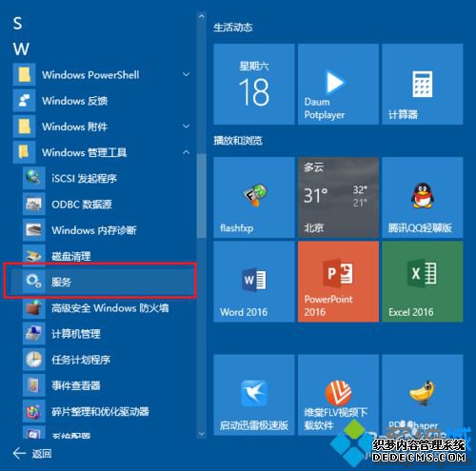This screenshot has width=476, height=471.
Task: Open the PowerPoint 2016 tile
Action: (x=338, y=282)
